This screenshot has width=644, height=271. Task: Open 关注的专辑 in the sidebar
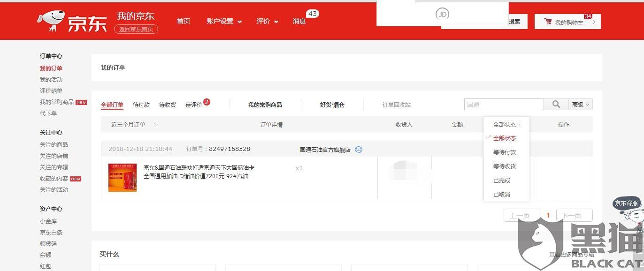54,167
